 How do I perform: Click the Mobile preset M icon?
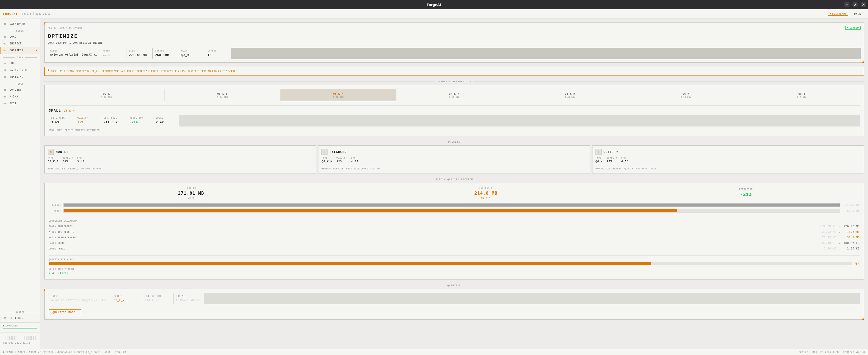(50, 152)
